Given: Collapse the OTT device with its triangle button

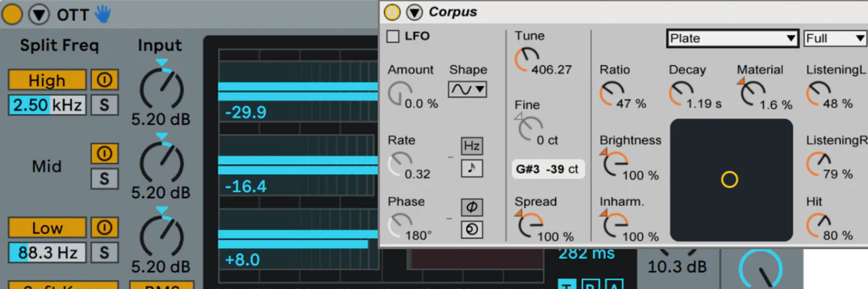Looking at the screenshot, I should point(39,14).
